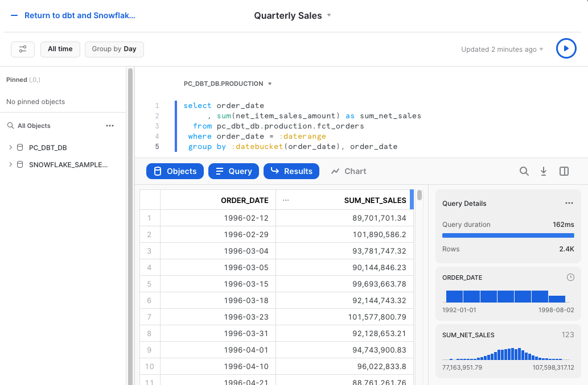
Task: Open the All time date range filter
Action: pyautogui.click(x=60, y=49)
